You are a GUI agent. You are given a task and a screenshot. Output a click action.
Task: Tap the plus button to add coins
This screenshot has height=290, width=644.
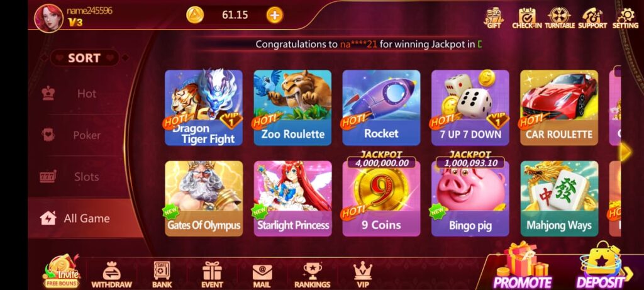pos(275,15)
